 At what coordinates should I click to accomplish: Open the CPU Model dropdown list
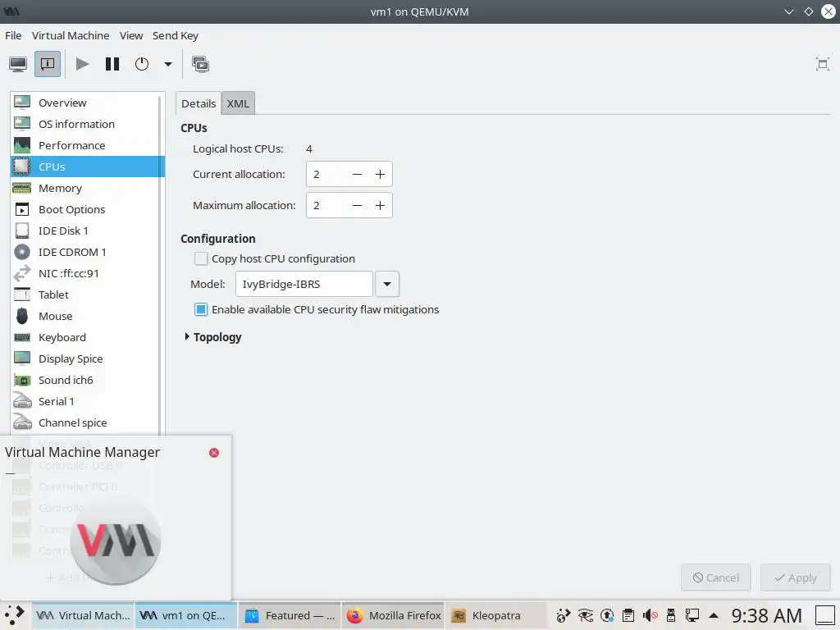coord(387,284)
